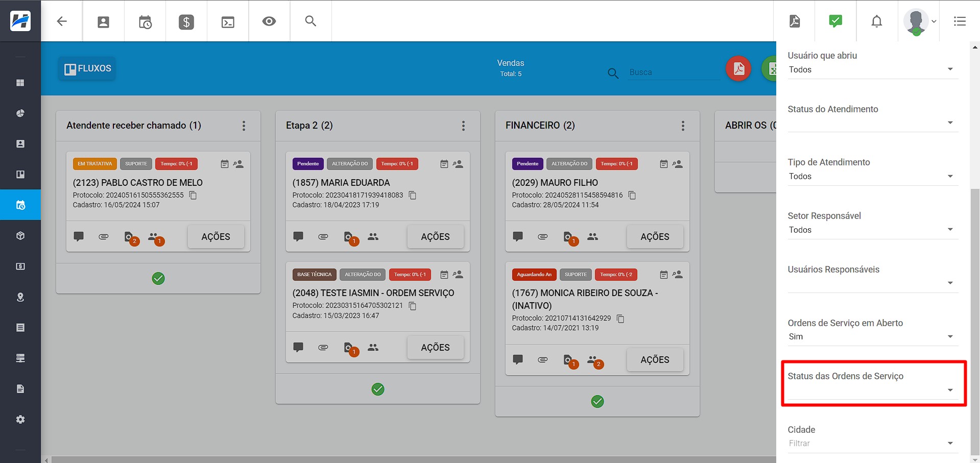This screenshot has width=980, height=463.
Task: Click AÇÕES on TESTE IASMIN card
Action: coord(435,348)
